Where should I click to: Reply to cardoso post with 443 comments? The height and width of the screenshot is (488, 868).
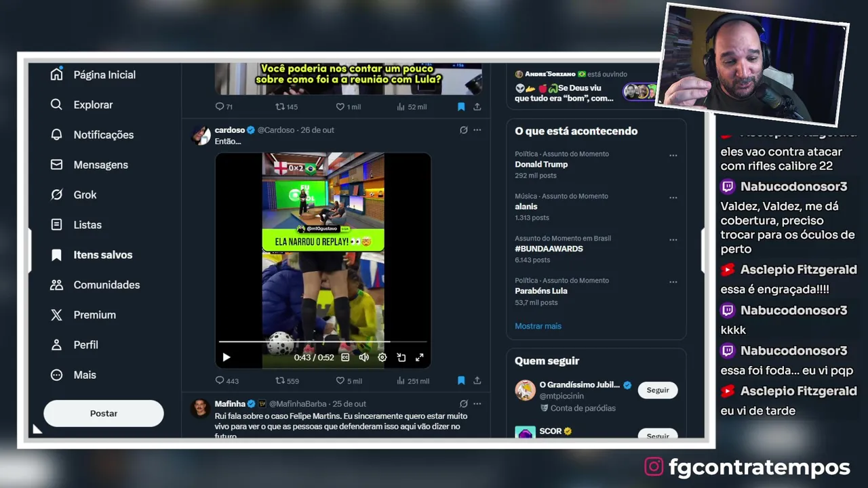226,381
